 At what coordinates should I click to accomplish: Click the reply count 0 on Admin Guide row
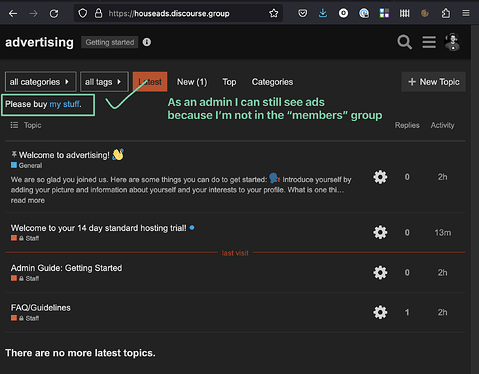[x=407, y=273]
